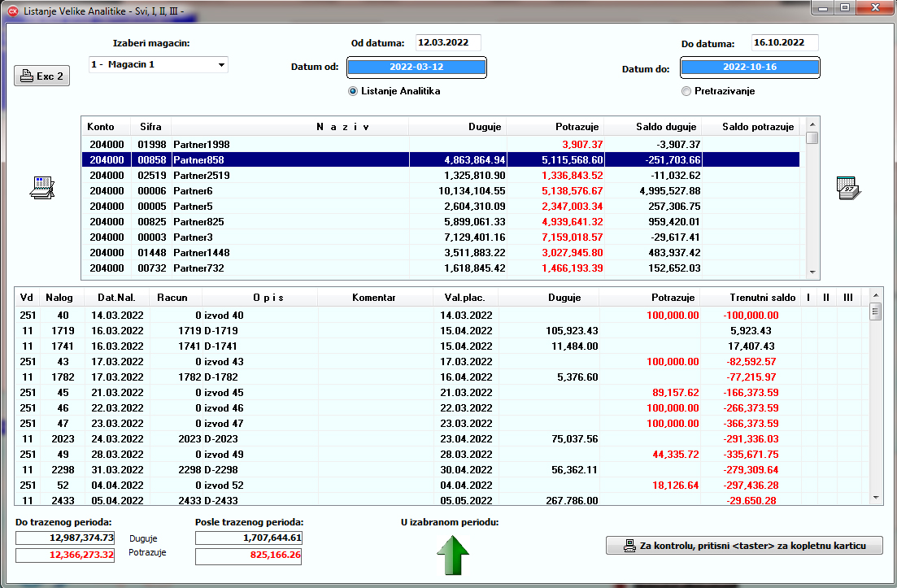Click the Dat.Nal. column header

117,298
